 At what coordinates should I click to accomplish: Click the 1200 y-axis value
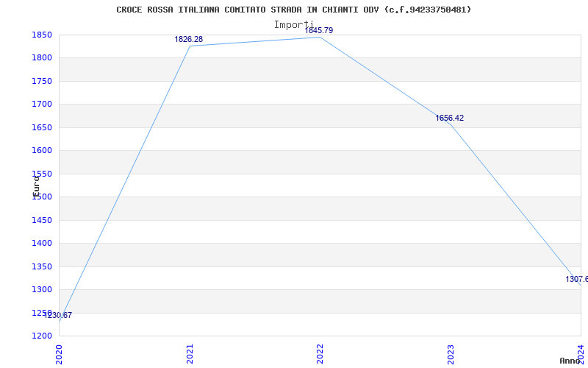pyautogui.click(x=41, y=336)
